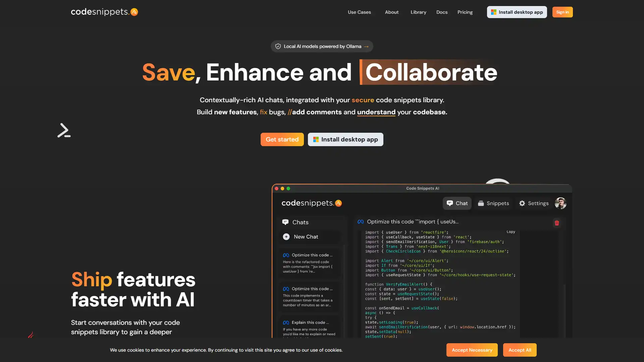Image resolution: width=644 pixels, height=362 pixels.
Task: Delete chat with the red trash icon
Action: [557, 223]
